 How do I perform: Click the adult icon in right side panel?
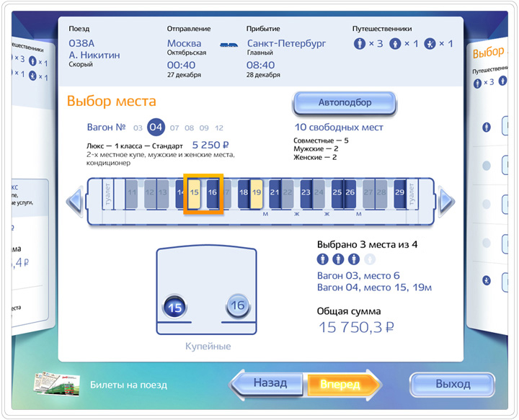point(487,128)
